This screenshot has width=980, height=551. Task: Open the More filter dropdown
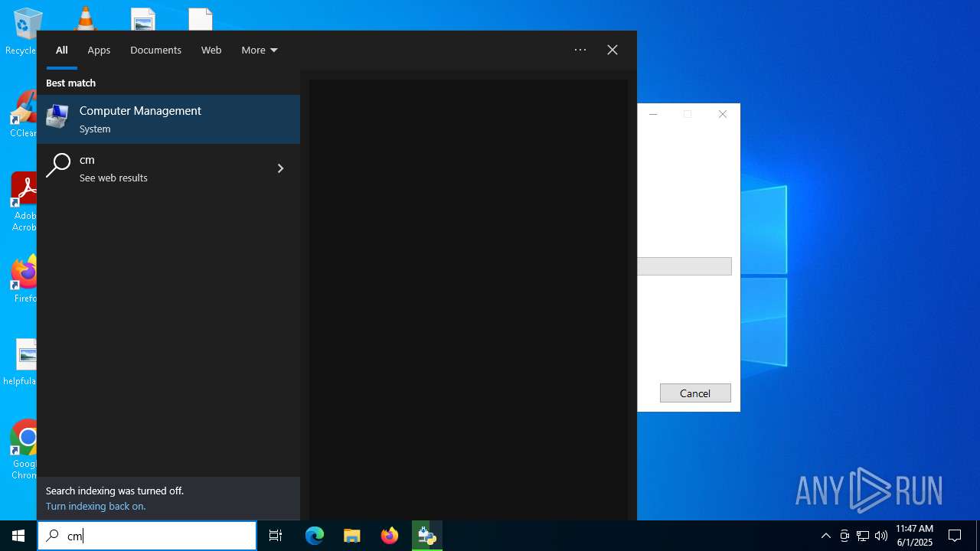(x=260, y=51)
